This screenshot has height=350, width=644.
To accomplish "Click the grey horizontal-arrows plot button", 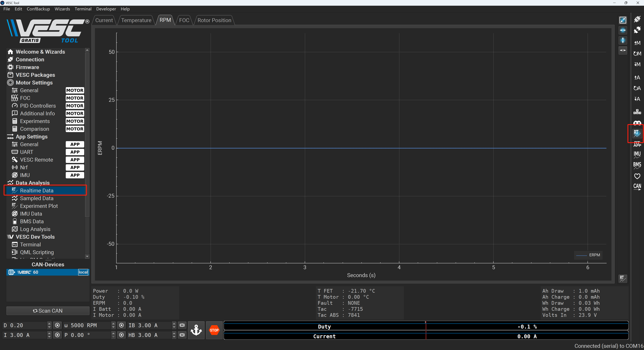I will (623, 50).
